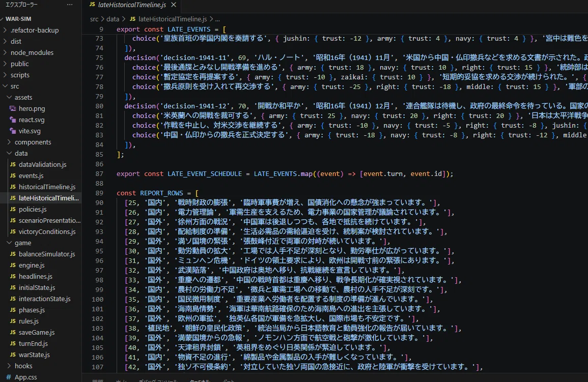Click lateHistoricalTimeline.js breadcrumb segment
Image resolution: width=588 pixels, height=382 pixels.
[x=173, y=19]
